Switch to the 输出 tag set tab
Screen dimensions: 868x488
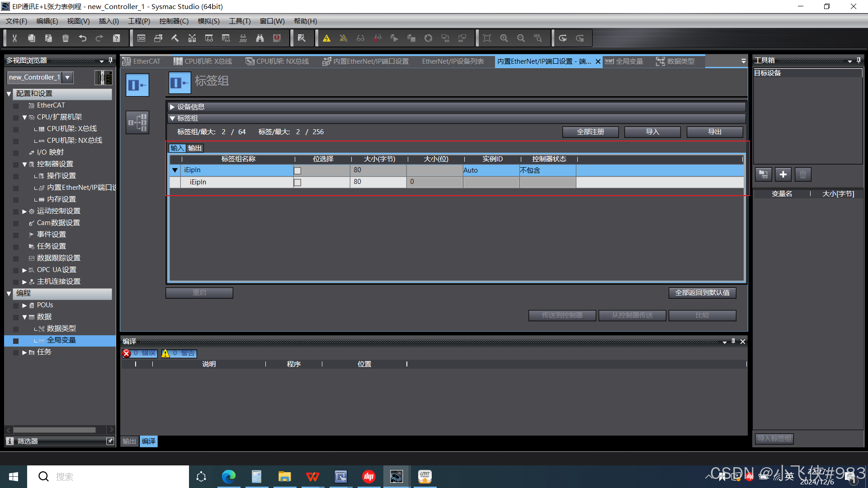tap(195, 148)
